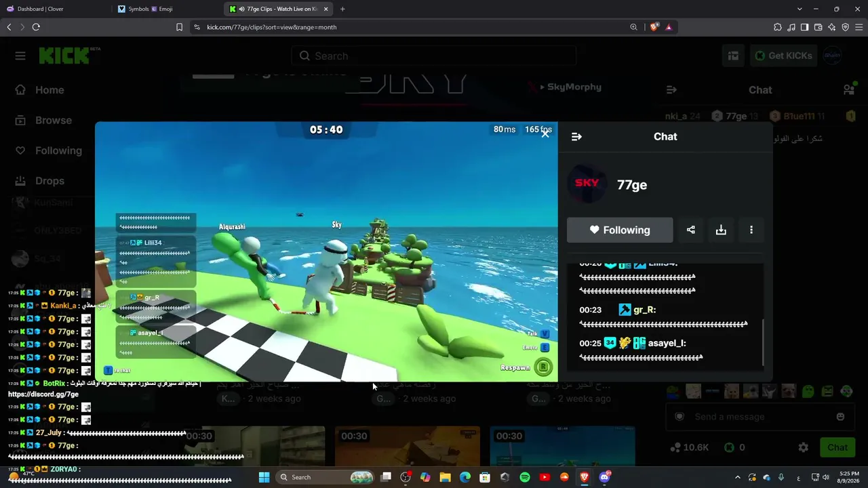Viewport: 868px width, 488px height.
Task: Share the clip via share icon
Action: pyautogui.click(x=690, y=230)
